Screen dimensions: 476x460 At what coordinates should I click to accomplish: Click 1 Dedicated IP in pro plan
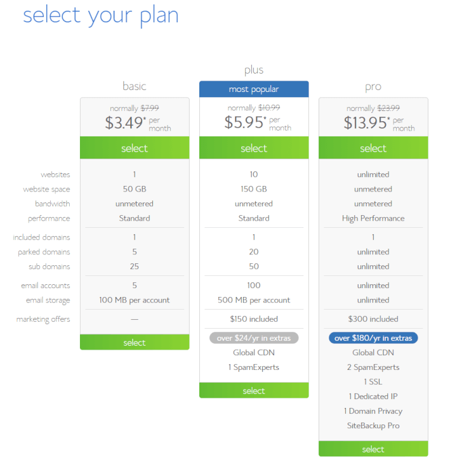(x=373, y=397)
